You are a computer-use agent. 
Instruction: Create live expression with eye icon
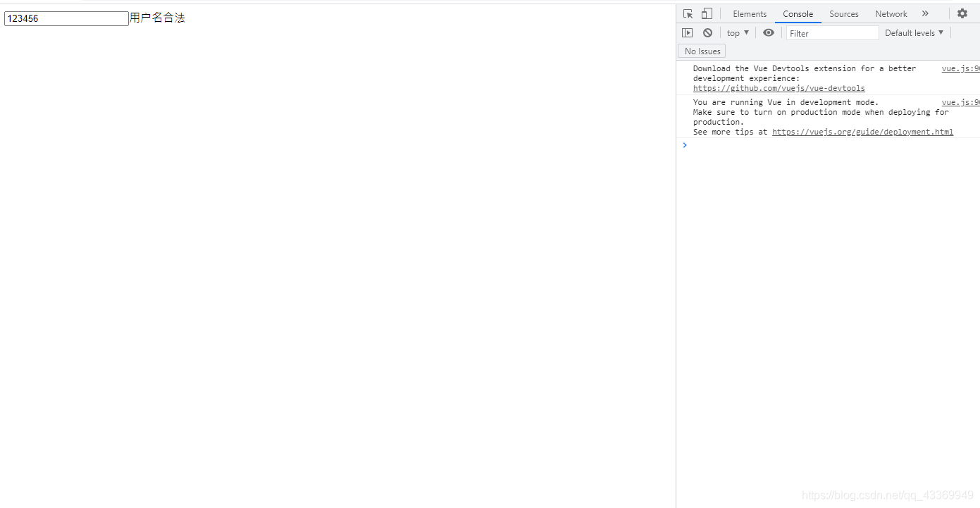769,33
